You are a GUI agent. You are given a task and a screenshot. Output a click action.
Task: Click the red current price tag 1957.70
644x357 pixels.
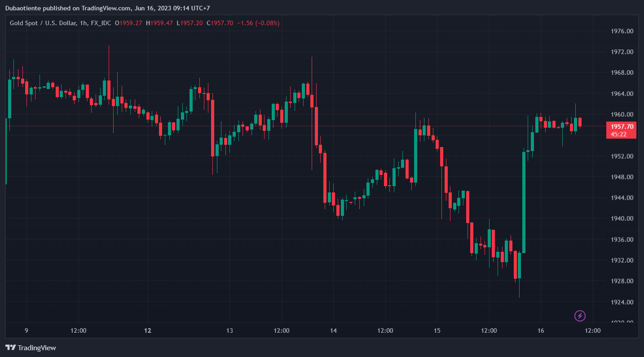(x=622, y=127)
